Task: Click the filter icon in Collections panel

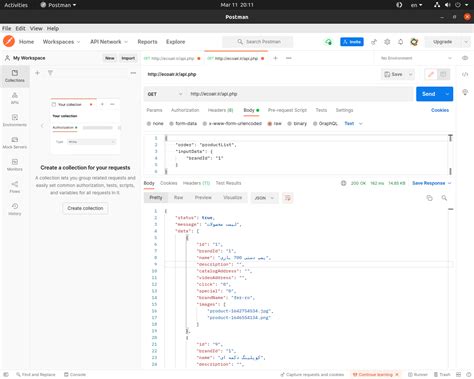Action: click(50, 73)
